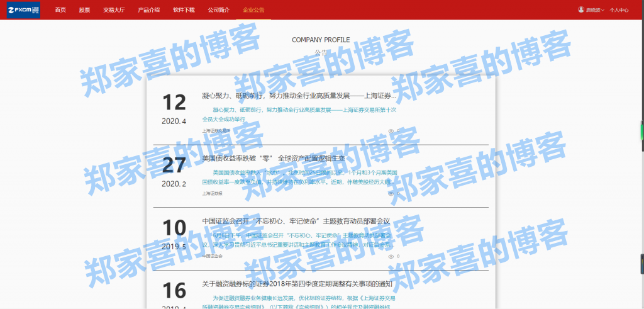Image resolution: width=644 pixels, height=309 pixels.
Task: Click the COMPANY PROFILE heading
Action: (321, 40)
